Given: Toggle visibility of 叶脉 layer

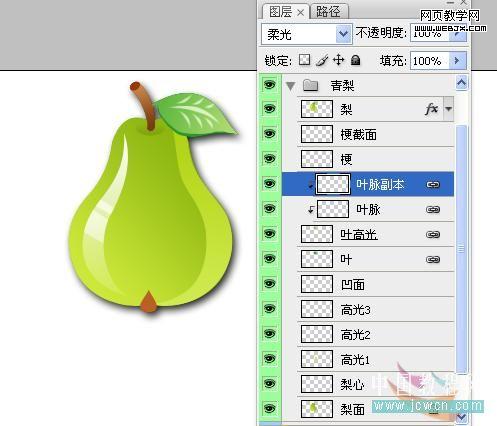Looking at the screenshot, I should pyautogui.click(x=269, y=209).
